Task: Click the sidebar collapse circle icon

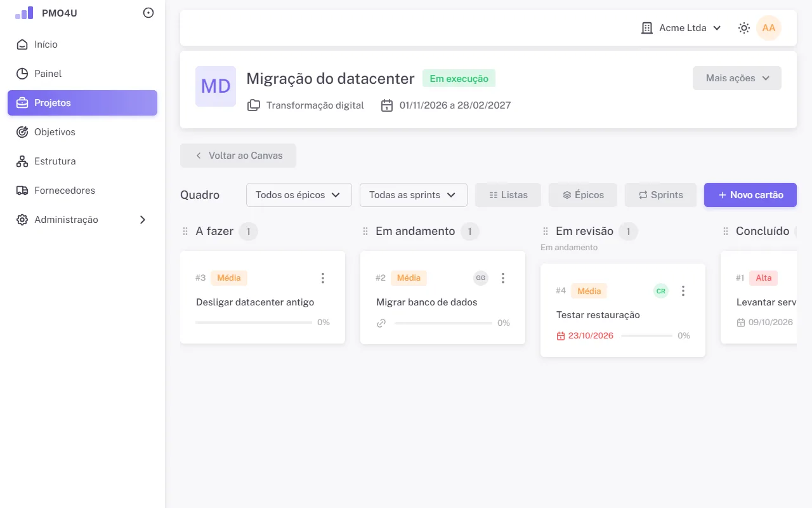Action: coord(148,13)
